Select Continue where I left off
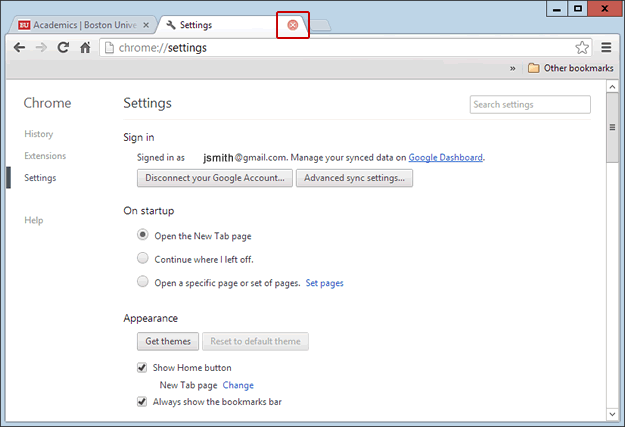 pyautogui.click(x=143, y=258)
